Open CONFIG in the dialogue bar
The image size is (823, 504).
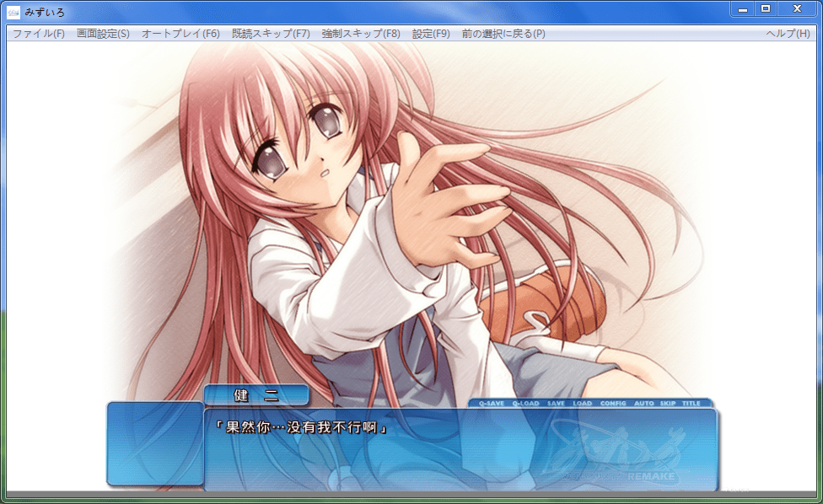click(613, 404)
